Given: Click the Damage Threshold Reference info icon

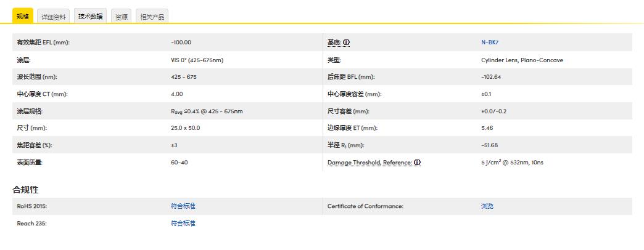Looking at the screenshot, I should pos(418,163).
